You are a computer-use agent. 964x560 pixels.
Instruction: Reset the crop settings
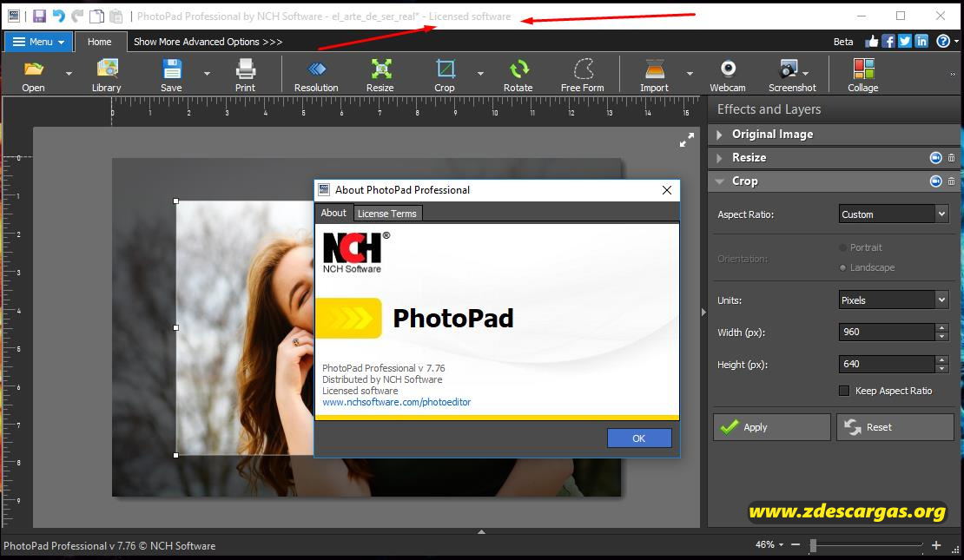click(x=895, y=427)
